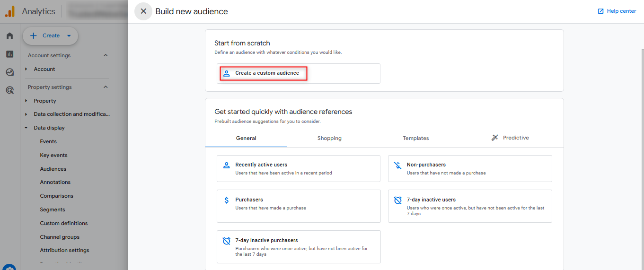Image resolution: width=644 pixels, height=270 pixels.
Task: Click the plus icon in Create button
Action: click(33, 35)
